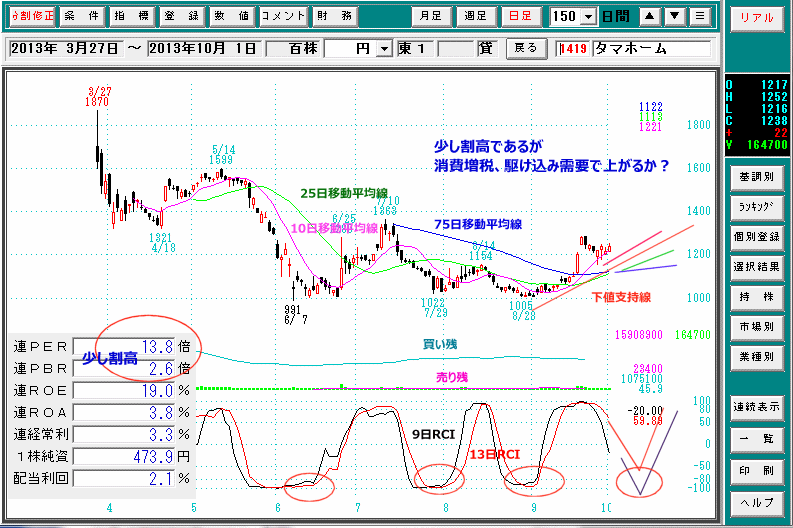Click the リアル realtime button

click(x=757, y=18)
